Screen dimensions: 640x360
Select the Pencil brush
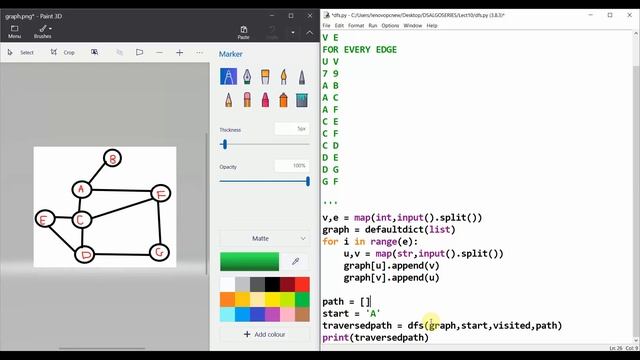(x=229, y=100)
